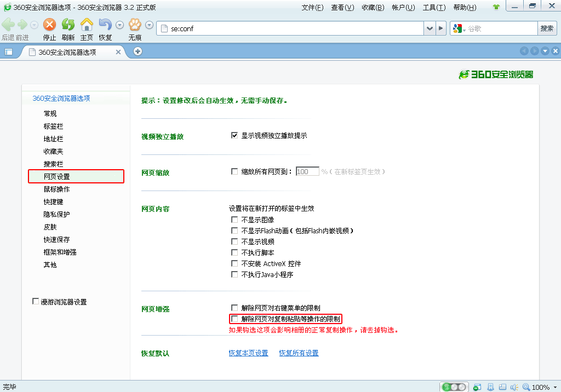Toggle 显示视频独立播放提示 checkbox
Screen dimensions: 561x392
(234, 135)
